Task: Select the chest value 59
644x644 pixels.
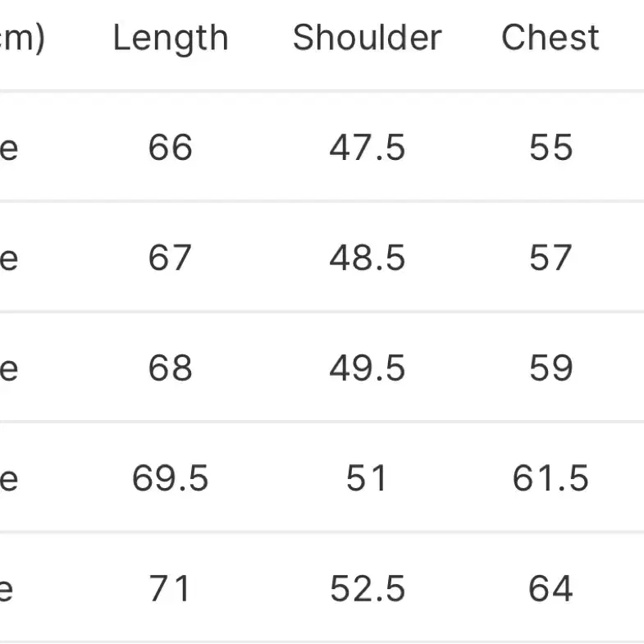Action: click(x=550, y=368)
